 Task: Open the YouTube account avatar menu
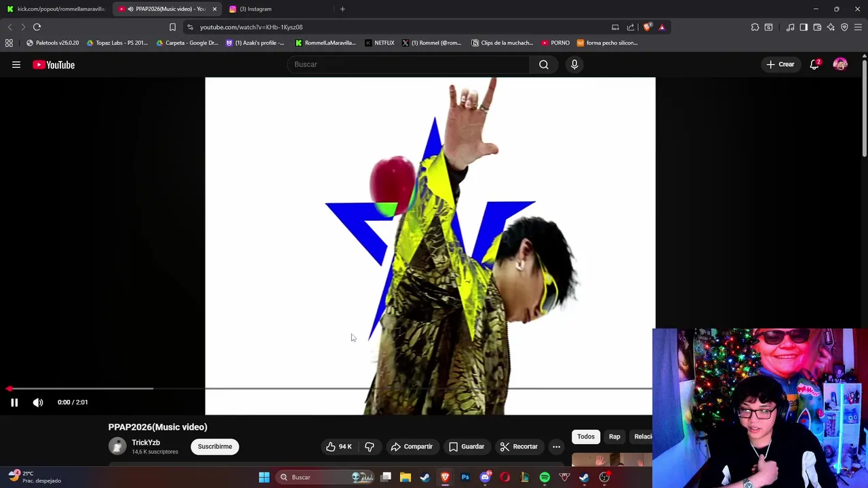(x=840, y=64)
